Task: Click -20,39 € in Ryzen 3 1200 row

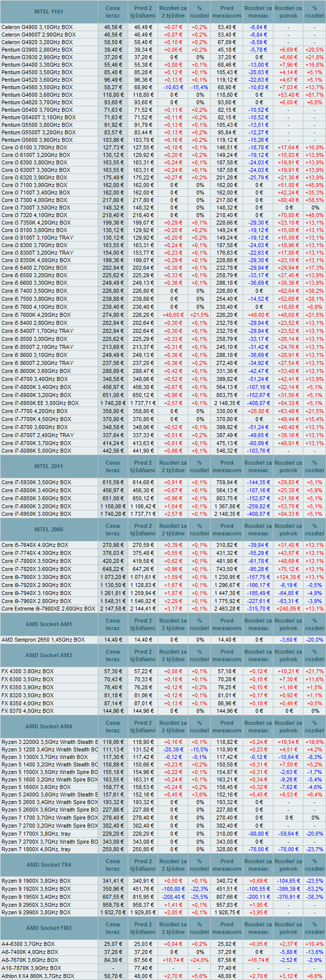Action: 173,749
